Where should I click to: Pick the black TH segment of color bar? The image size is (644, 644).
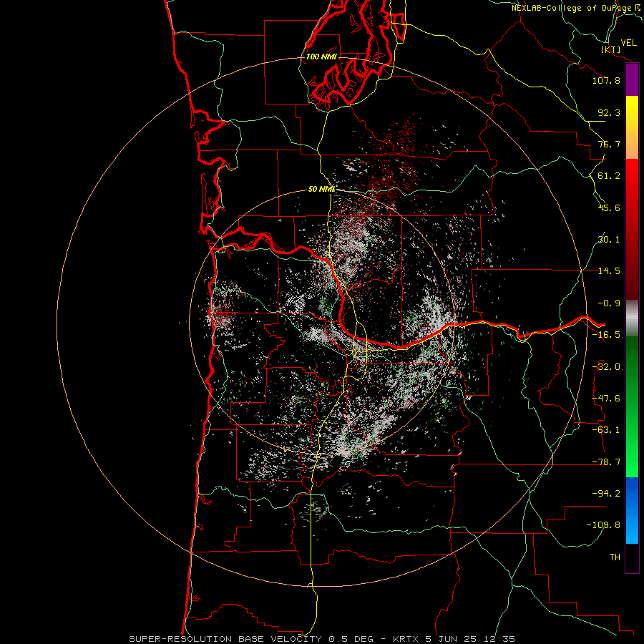632,557
